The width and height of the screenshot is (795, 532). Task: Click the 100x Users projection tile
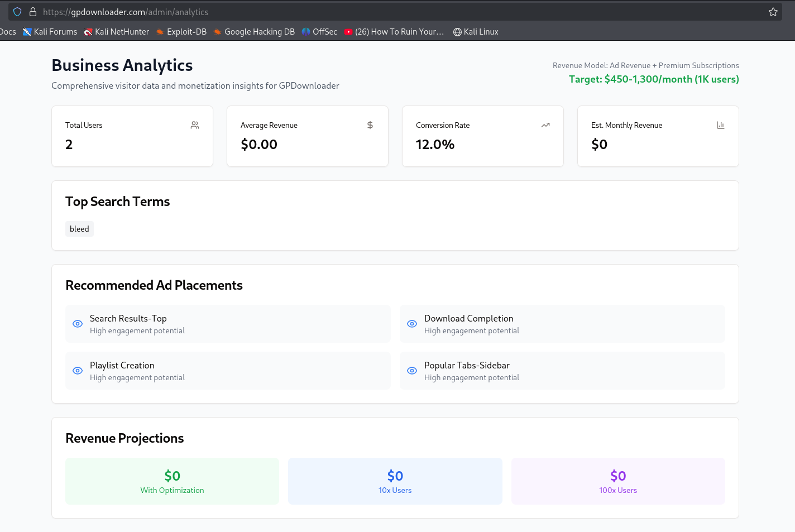click(618, 481)
